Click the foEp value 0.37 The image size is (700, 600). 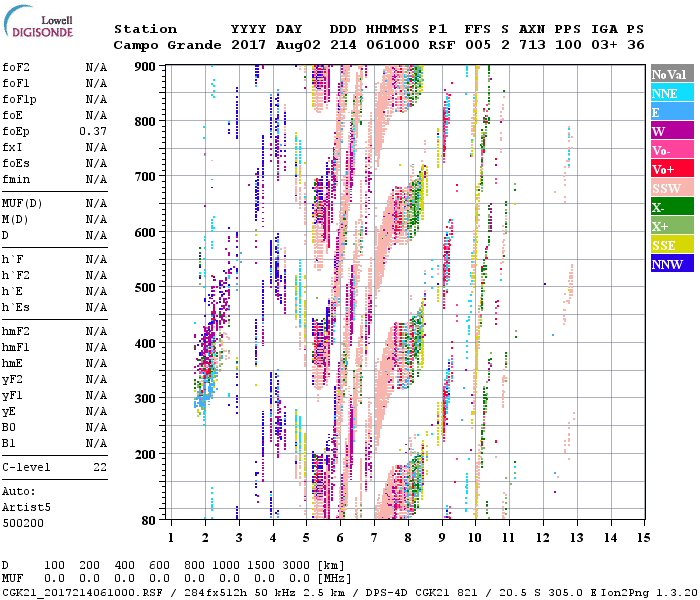pyautogui.click(x=93, y=131)
